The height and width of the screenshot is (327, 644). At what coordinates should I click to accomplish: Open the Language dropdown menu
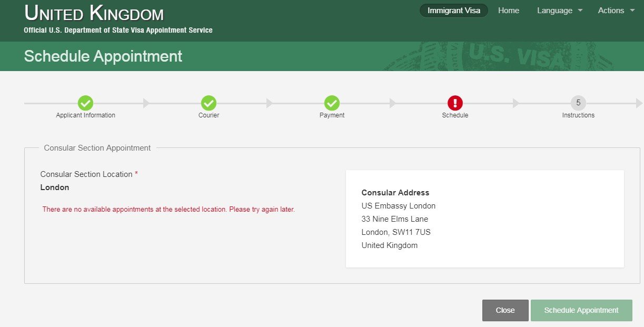[560, 11]
